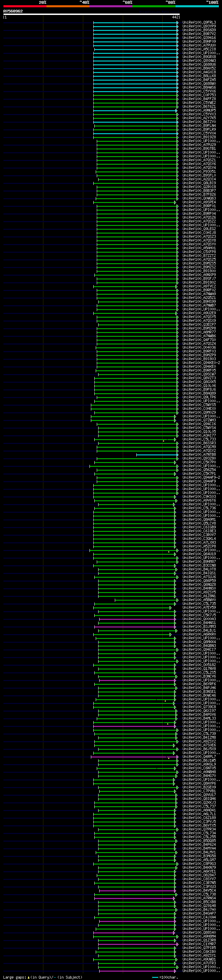
Task: Select the UniRef100_C0P753 label
Action: point(199,95)
